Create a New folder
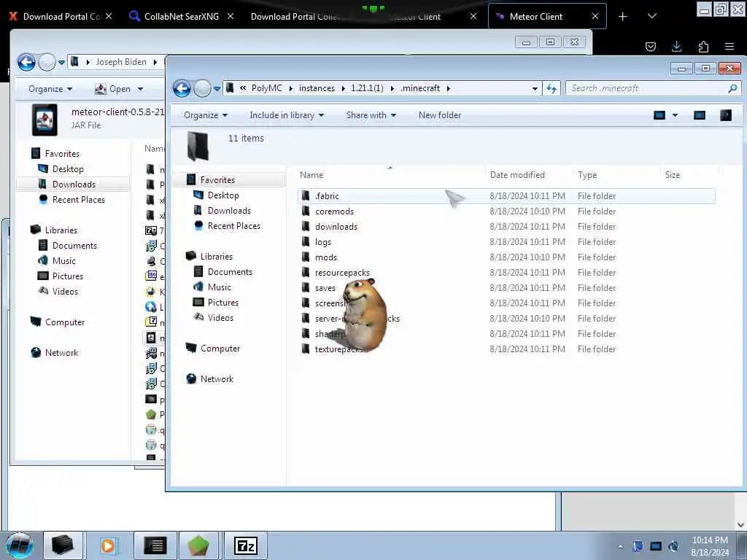The image size is (747, 560). (x=439, y=115)
